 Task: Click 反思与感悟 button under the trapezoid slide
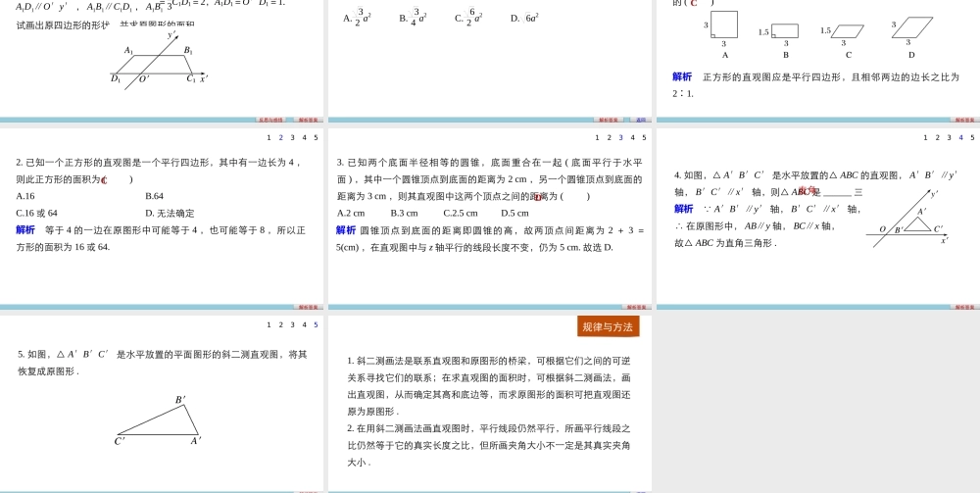pos(270,120)
